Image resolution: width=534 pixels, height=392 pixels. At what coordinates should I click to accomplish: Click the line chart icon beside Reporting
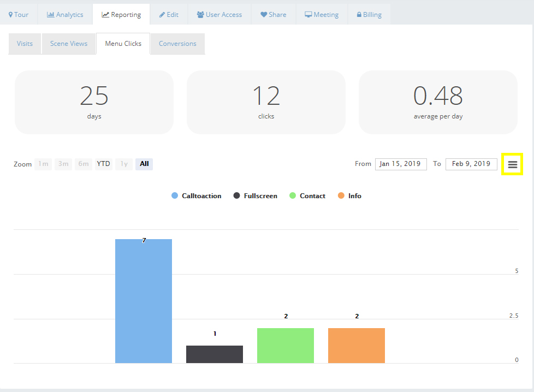[x=105, y=15]
